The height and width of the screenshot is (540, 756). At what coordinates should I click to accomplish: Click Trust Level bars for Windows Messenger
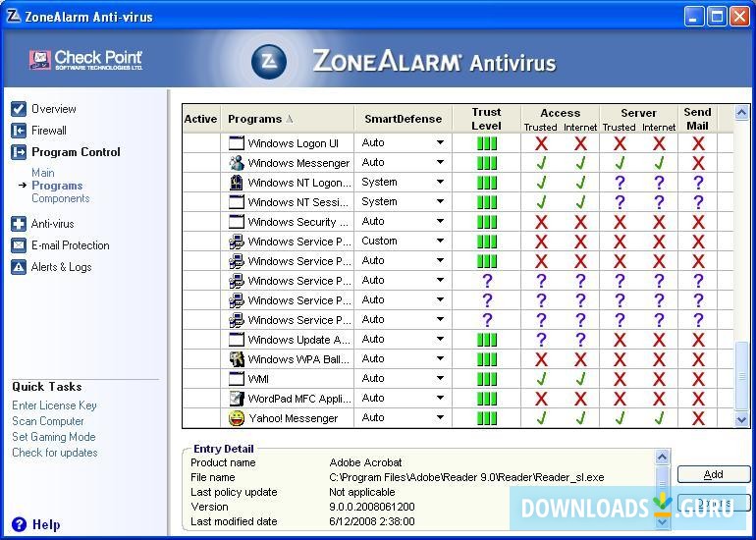[486, 163]
